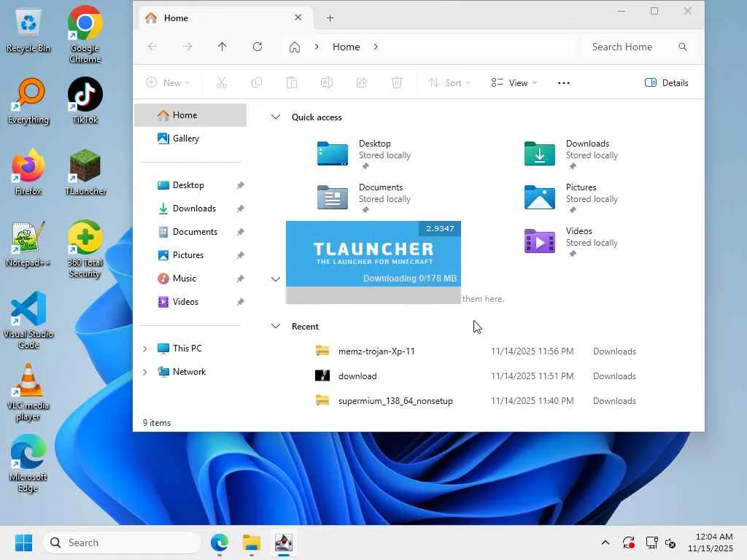Expand Network in the navigation pane
This screenshot has width=747, height=560.
coord(145,372)
